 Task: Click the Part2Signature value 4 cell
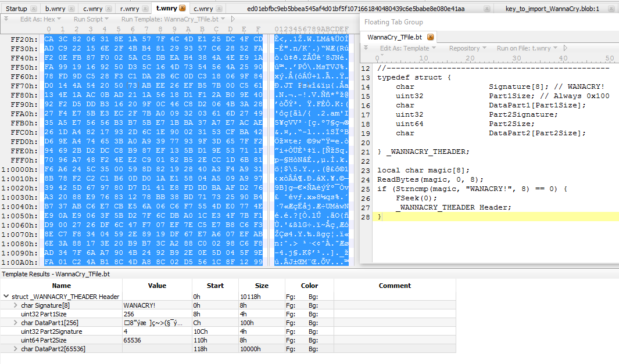(157, 331)
